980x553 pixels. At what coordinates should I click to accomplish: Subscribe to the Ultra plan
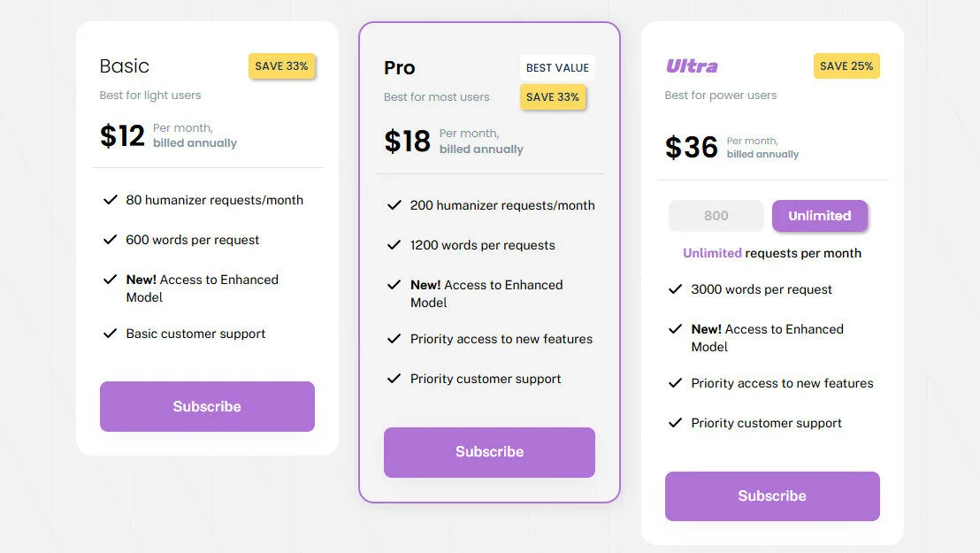click(771, 496)
